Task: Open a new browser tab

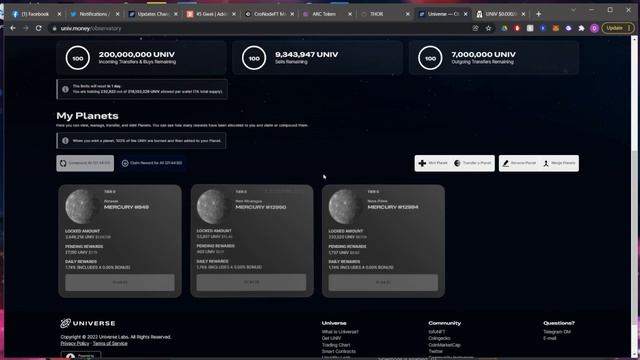Action: (538, 14)
